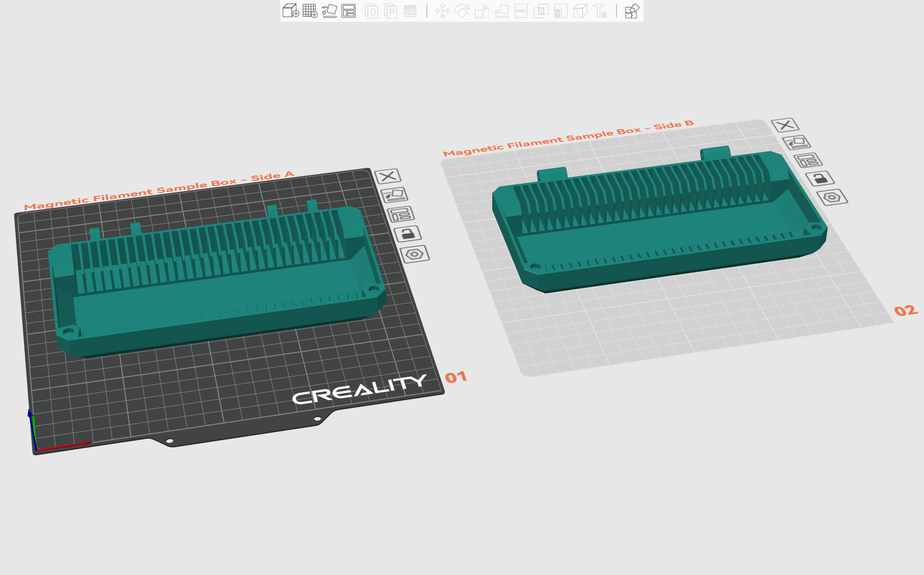The image size is (924, 575).
Task: Select the Lay on Face tool
Action: tap(501, 10)
